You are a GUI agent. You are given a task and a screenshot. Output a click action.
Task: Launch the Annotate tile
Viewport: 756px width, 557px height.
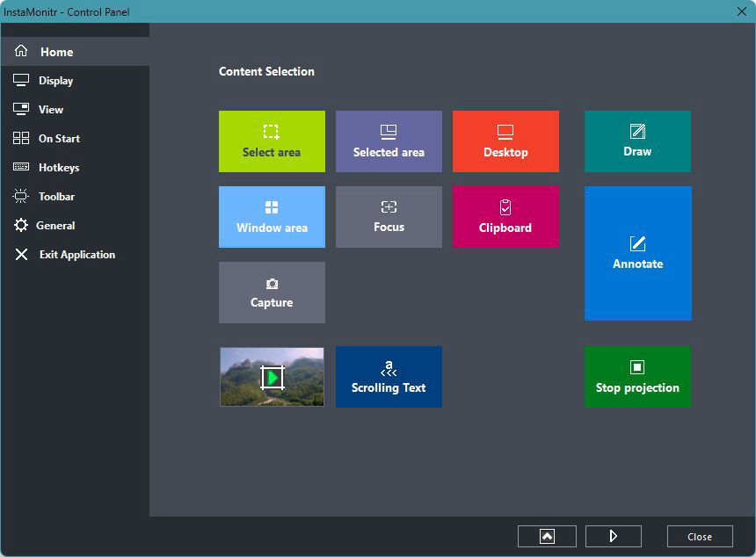(638, 253)
